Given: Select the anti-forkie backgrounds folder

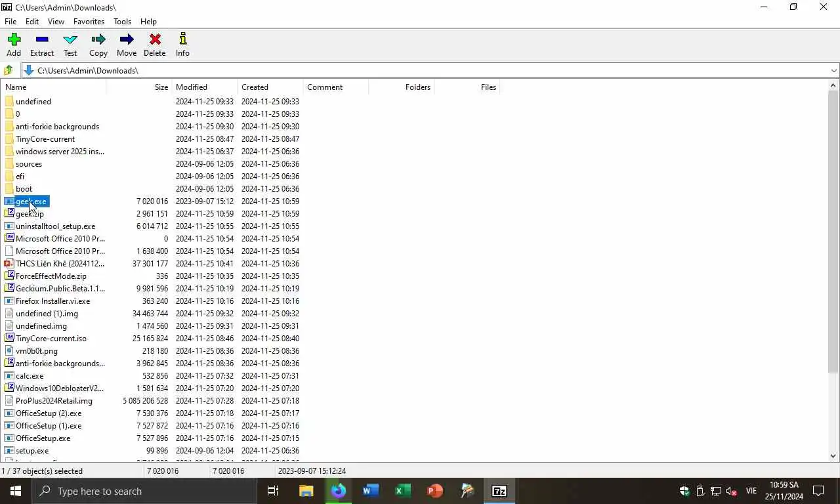Looking at the screenshot, I should coord(52,127).
